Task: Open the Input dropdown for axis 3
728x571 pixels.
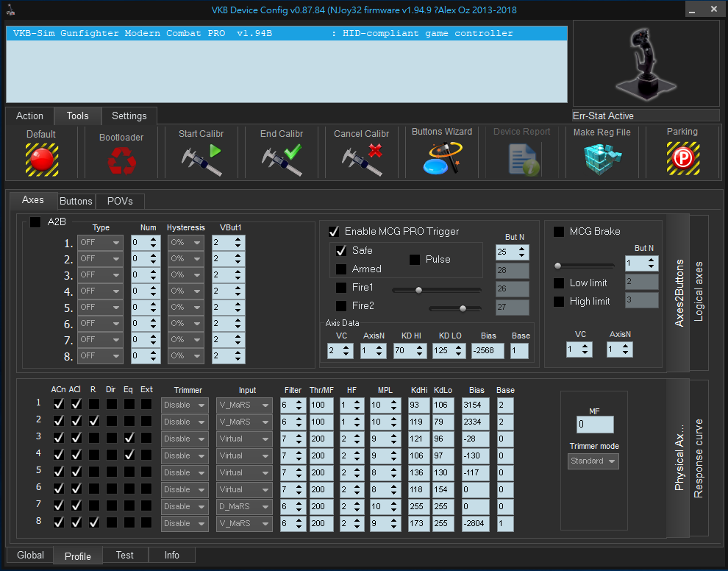Action: 243,439
